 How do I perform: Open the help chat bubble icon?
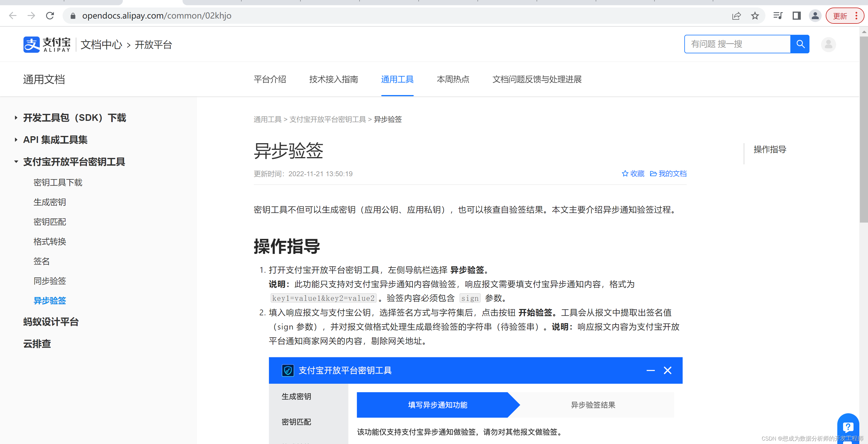pos(848,428)
